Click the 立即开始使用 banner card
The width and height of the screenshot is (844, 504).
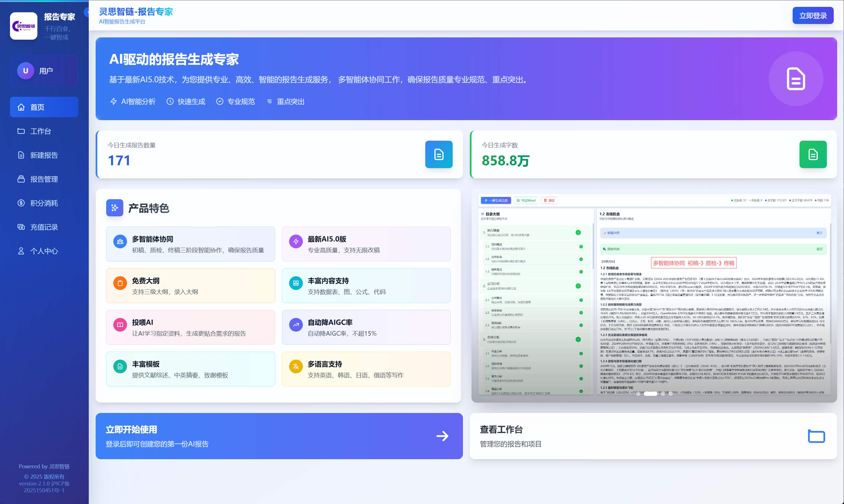(x=279, y=436)
